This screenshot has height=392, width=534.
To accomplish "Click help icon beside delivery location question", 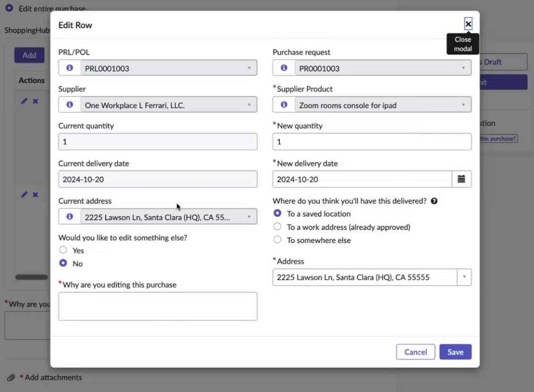I will 434,201.
